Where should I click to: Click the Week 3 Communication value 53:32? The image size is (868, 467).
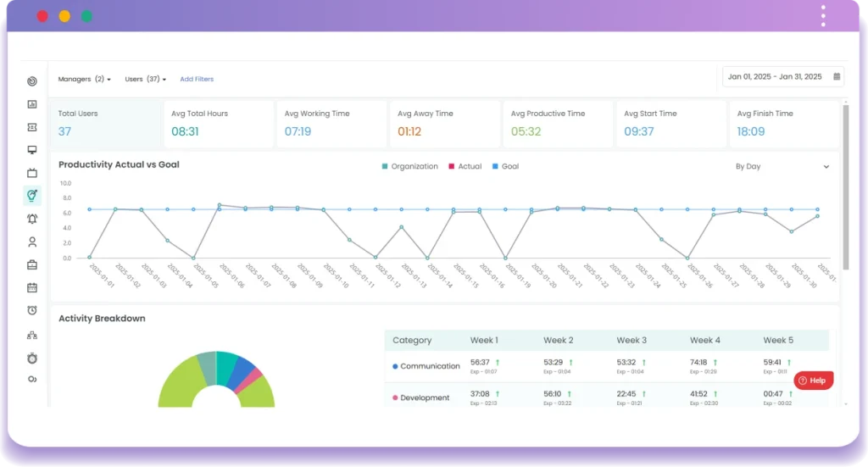click(626, 363)
